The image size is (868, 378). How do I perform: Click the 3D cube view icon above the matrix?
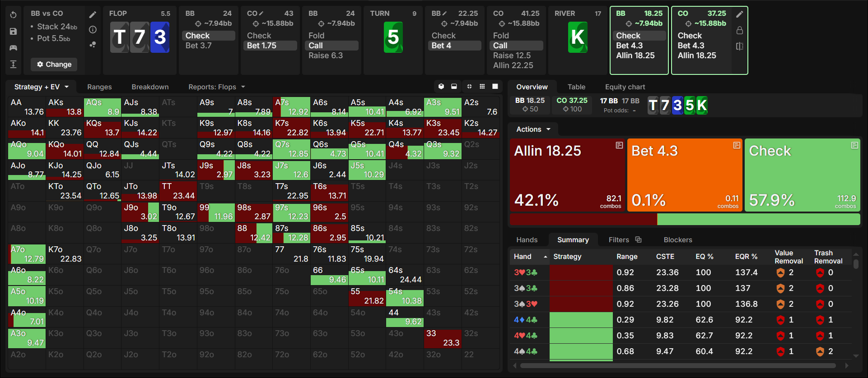(441, 87)
